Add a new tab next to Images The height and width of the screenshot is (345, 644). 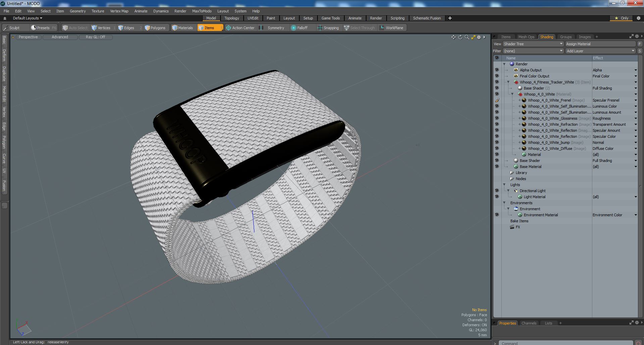coord(597,37)
